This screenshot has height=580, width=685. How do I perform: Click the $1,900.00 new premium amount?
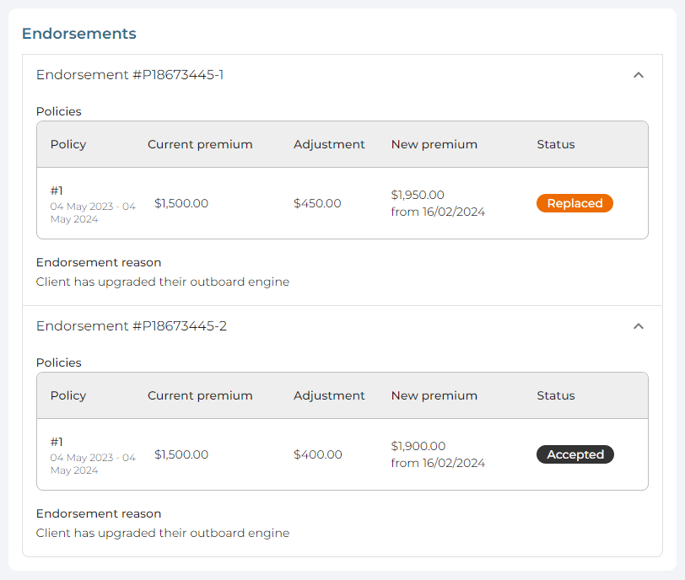(418, 446)
